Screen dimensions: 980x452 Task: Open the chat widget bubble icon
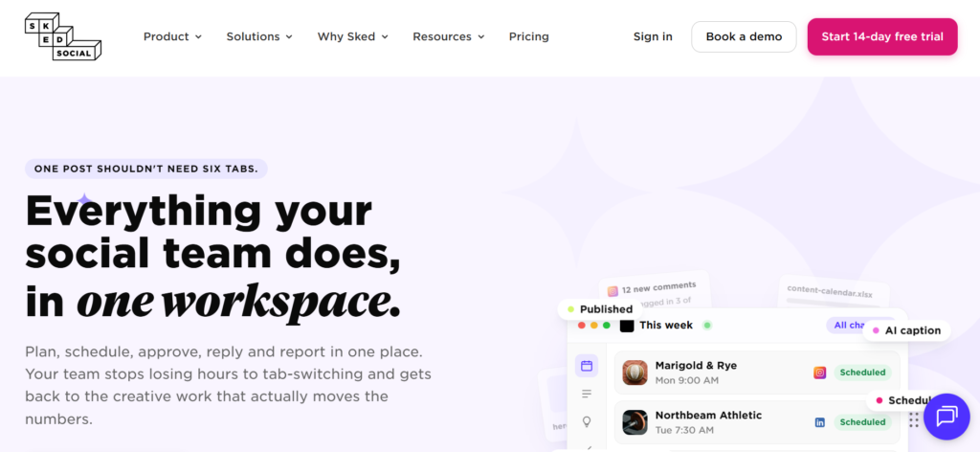click(x=947, y=417)
